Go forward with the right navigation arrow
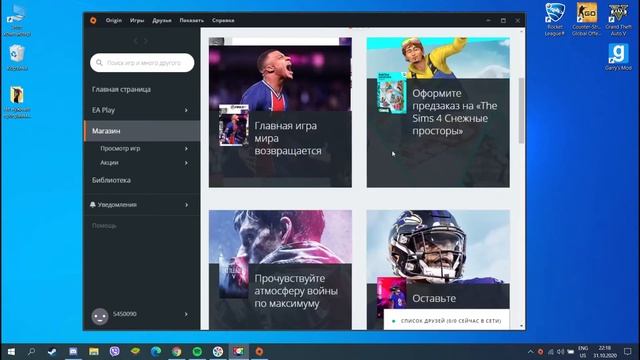The image size is (640, 360). tap(146, 41)
